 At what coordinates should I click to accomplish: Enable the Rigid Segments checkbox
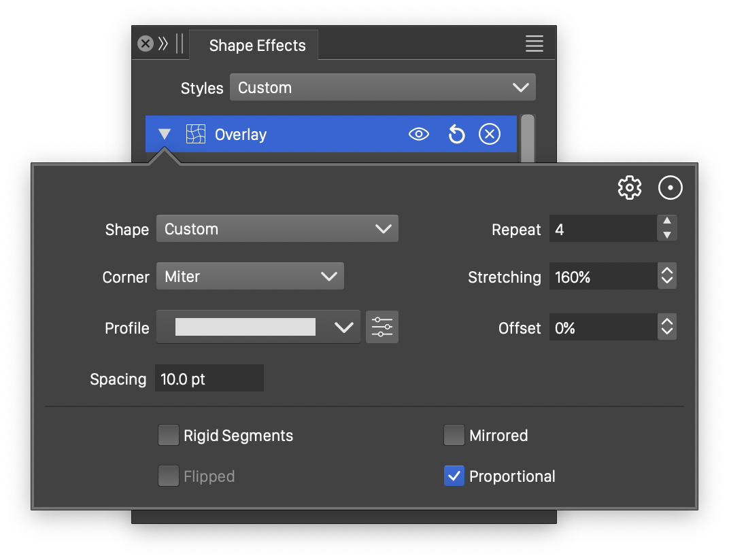(x=168, y=436)
